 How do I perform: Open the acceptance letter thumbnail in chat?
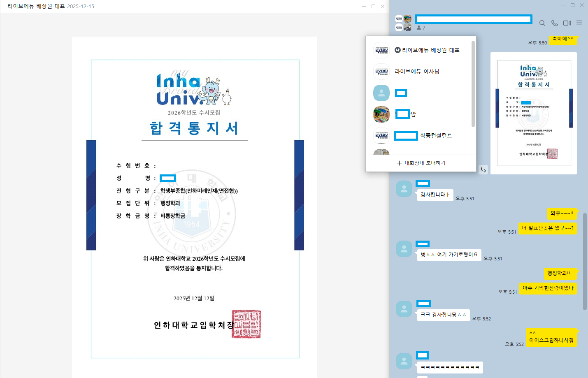pos(534,113)
